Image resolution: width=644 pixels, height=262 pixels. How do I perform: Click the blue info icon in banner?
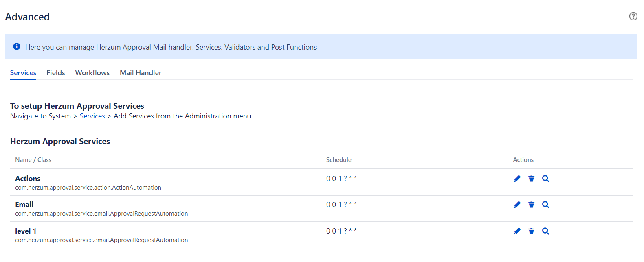[17, 46]
